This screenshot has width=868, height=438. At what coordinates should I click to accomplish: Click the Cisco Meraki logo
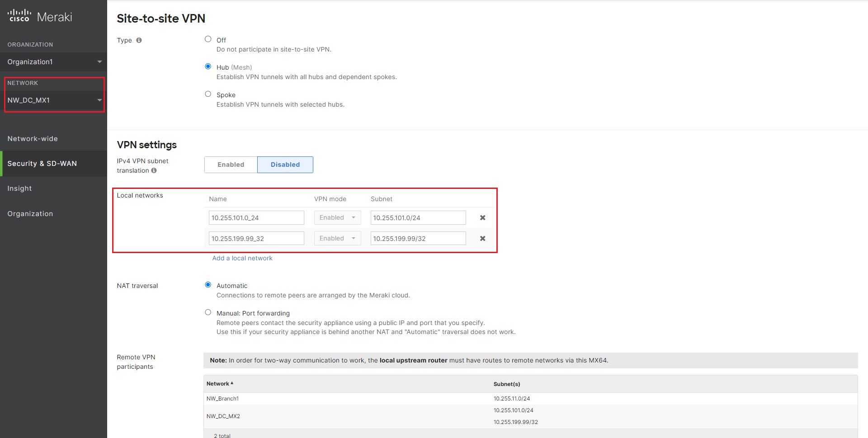coord(40,15)
